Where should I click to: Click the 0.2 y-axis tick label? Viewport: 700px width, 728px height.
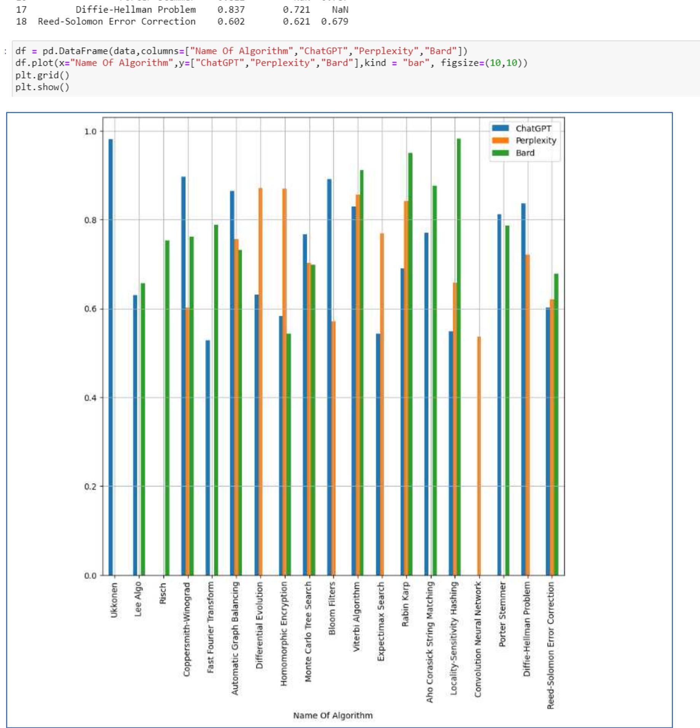[x=91, y=487]
